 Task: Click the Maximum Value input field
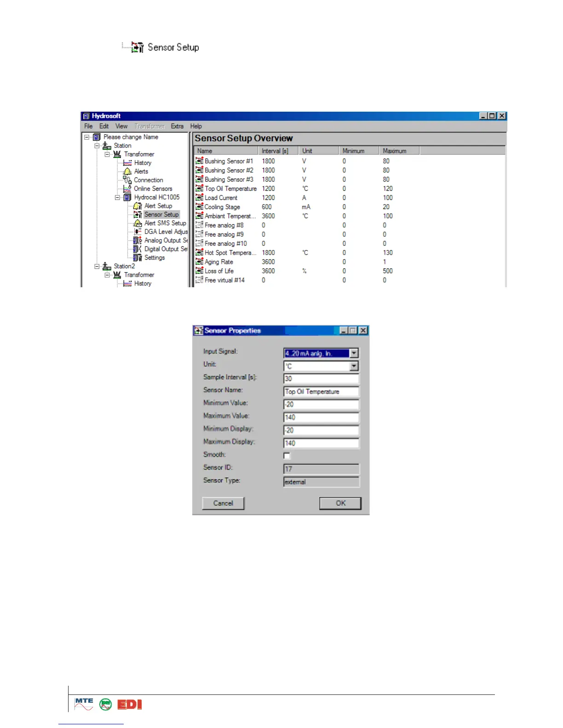[x=321, y=417]
